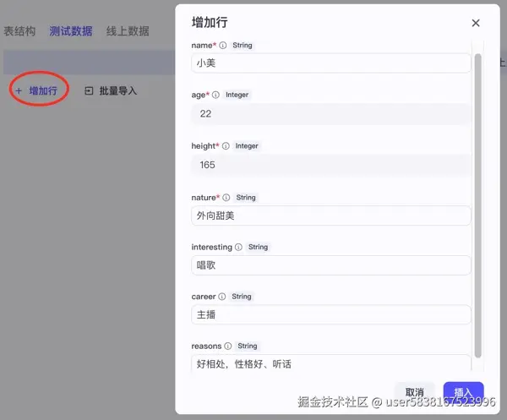The width and height of the screenshot is (507, 420).
Task: Click the 增加行 button
Action: (x=36, y=91)
